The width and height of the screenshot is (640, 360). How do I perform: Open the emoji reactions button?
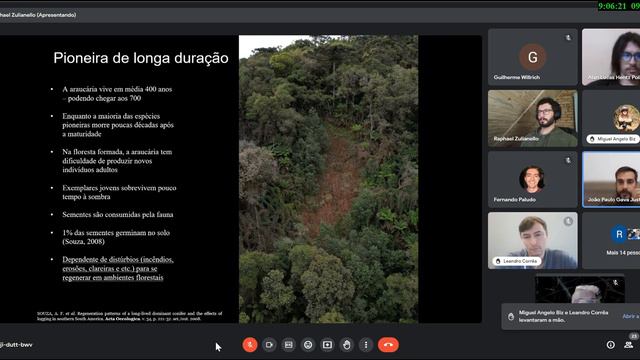pos(308,345)
